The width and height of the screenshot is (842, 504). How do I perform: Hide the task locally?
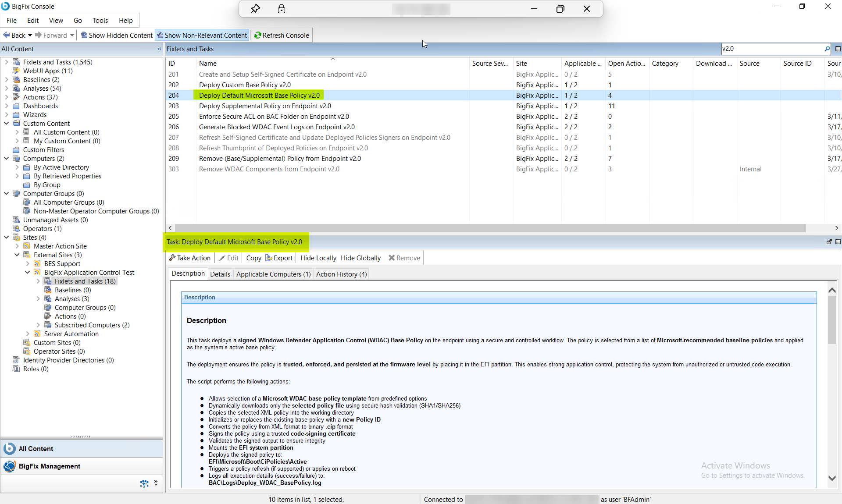point(318,258)
